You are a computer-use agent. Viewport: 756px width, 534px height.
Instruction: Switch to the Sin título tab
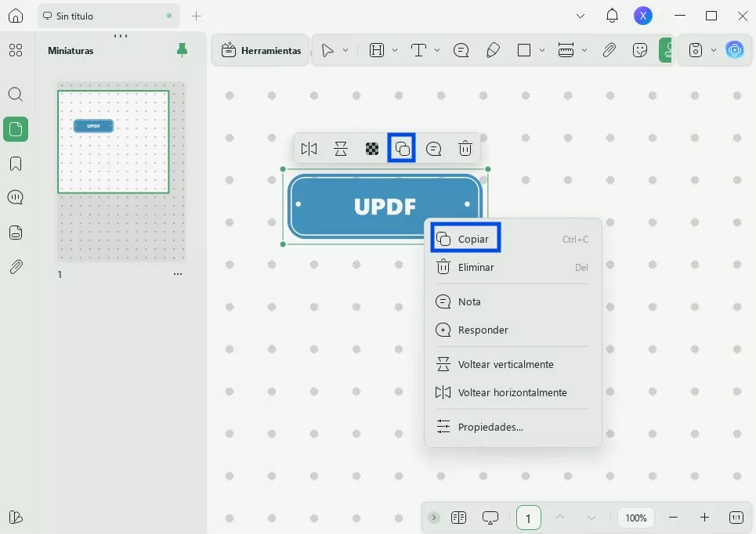tap(108, 16)
